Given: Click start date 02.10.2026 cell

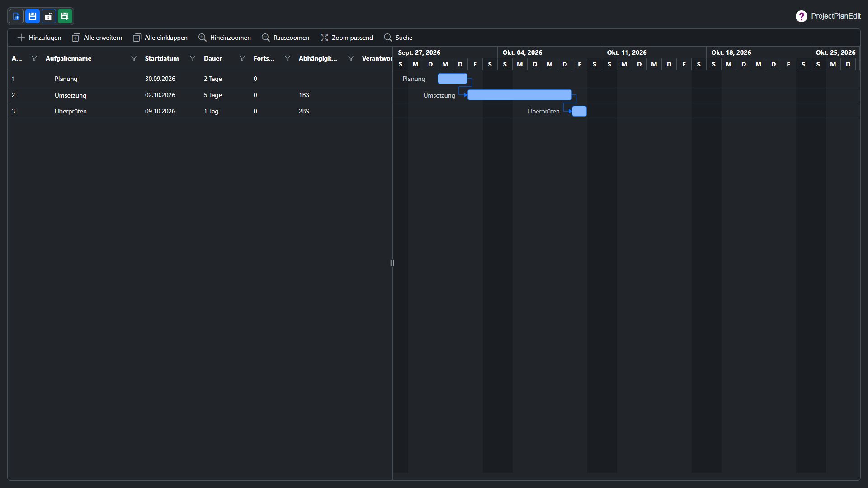Looking at the screenshot, I should [160, 95].
